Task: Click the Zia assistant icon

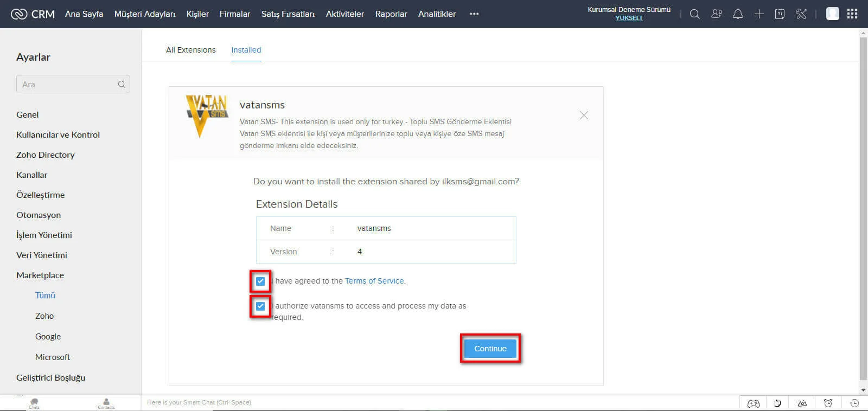Action: (802, 403)
